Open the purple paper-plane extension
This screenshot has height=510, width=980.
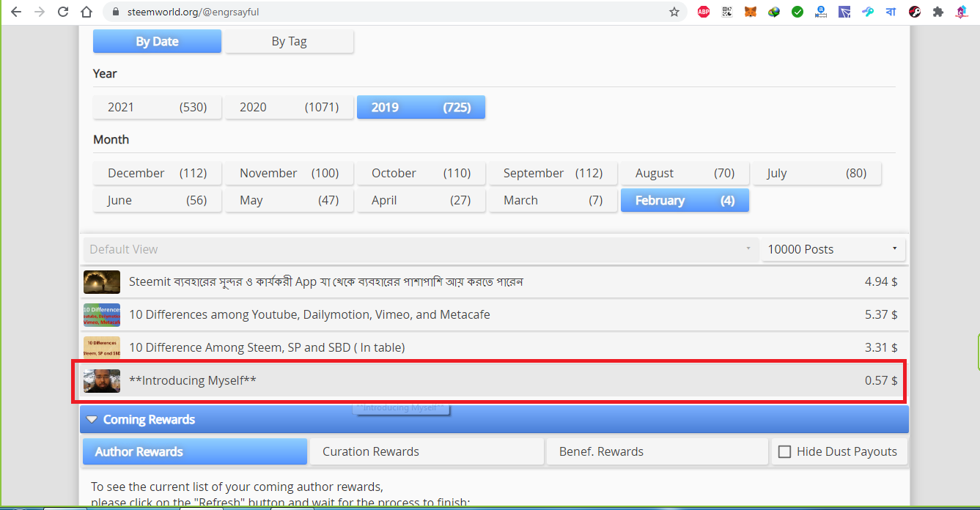coord(844,12)
